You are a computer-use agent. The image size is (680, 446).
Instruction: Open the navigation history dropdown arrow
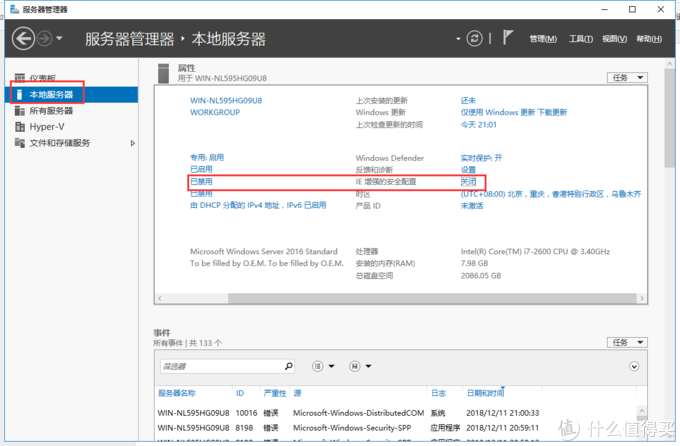(59, 39)
